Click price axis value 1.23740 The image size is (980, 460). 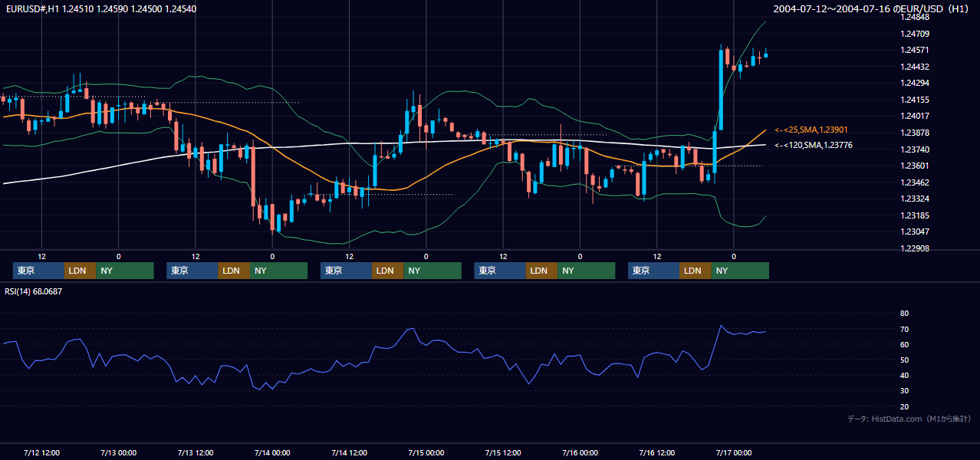click(914, 149)
